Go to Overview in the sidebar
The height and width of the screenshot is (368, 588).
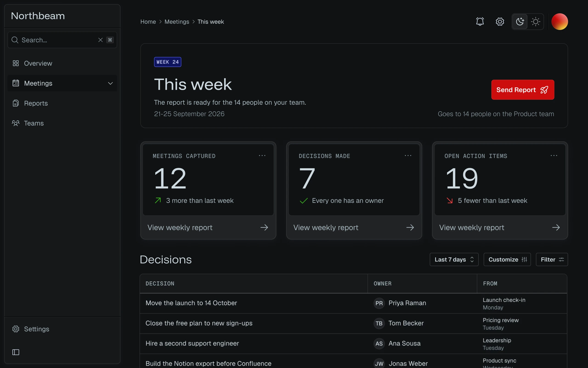point(62,63)
